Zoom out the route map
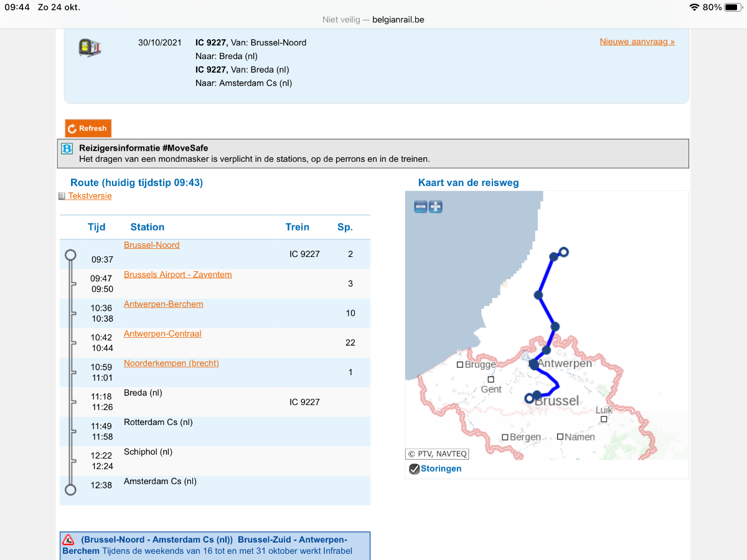Viewport: 747px width, 560px height. point(421,207)
